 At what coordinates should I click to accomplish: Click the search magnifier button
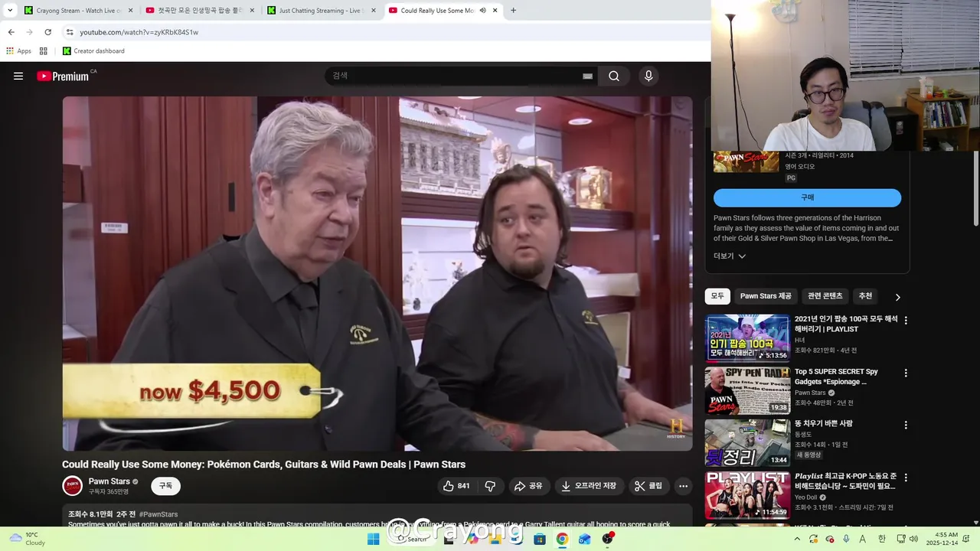614,76
